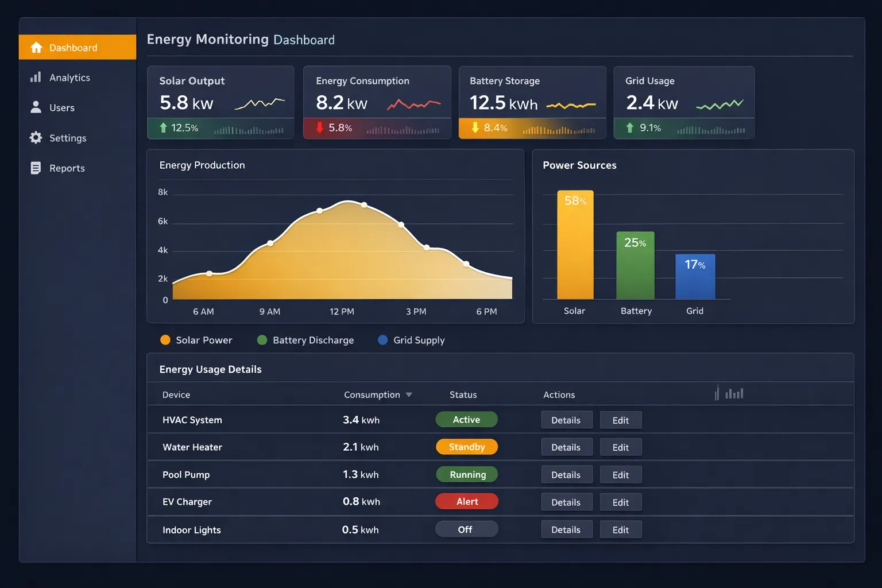Click the blue Grid Supply legend dot
Image resolution: width=882 pixels, height=588 pixels.
click(x=383, y=340)
